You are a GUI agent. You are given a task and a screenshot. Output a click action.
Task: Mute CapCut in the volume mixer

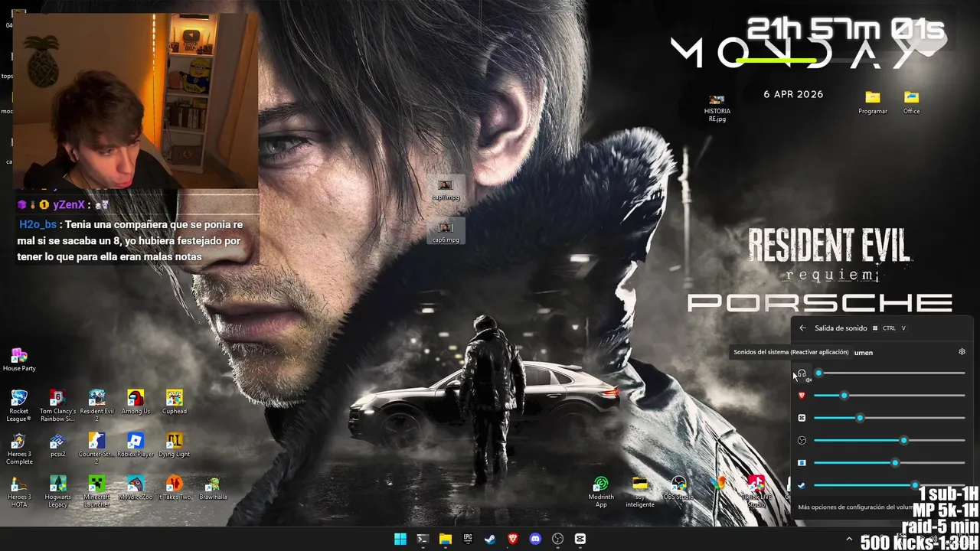click(x=802, y=418)
